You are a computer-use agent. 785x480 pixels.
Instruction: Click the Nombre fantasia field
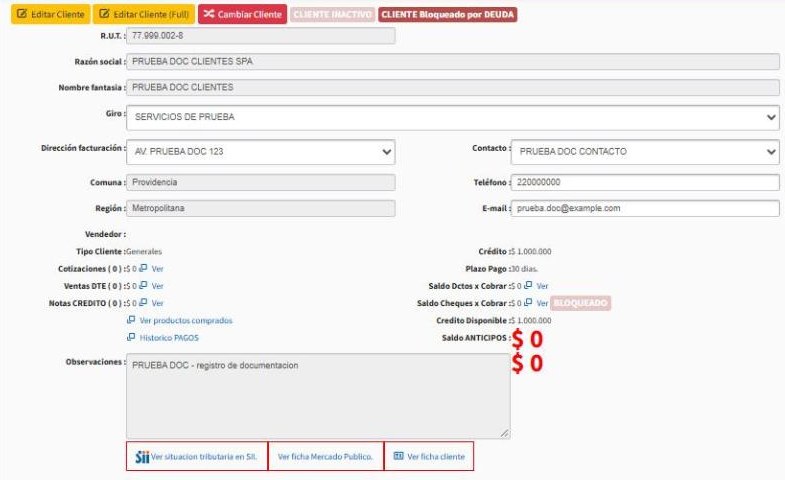pos(453,87)
